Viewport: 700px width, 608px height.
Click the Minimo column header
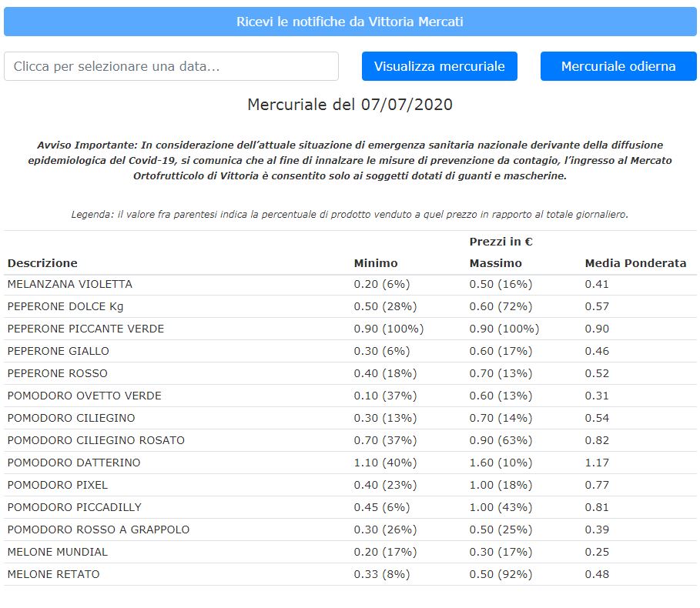376,263
